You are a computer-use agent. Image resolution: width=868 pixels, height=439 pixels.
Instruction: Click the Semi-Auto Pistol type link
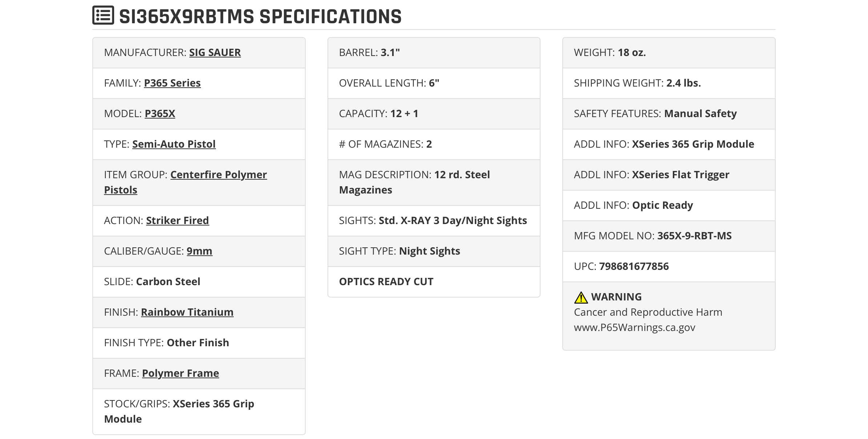[x=174, y=144]
